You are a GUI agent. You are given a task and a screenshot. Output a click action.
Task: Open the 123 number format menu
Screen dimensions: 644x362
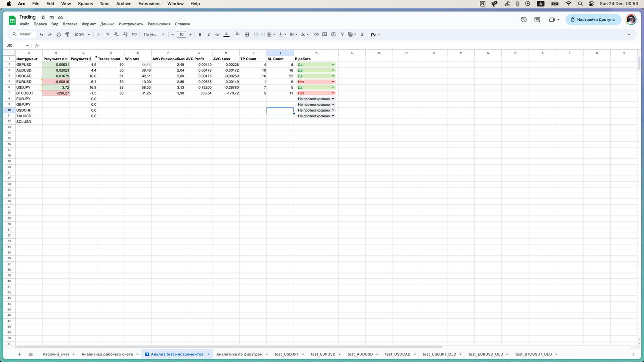pos(134,35)
